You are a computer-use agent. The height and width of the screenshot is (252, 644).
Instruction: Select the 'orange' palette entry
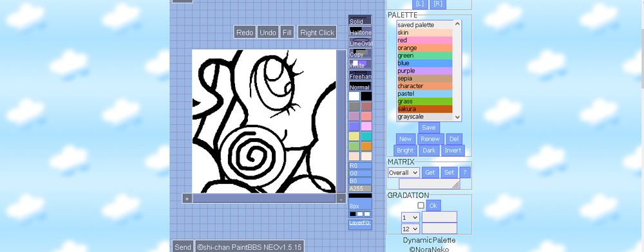pos(425,48)
